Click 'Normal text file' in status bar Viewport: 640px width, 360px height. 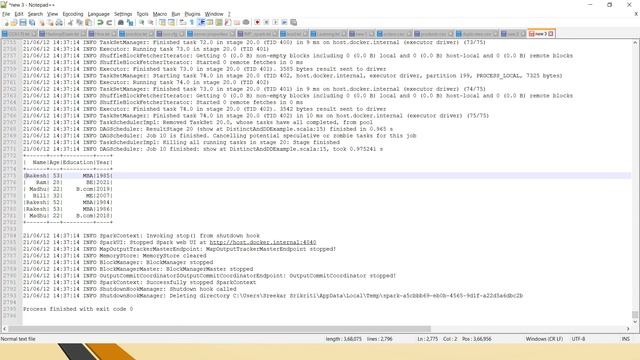click(18, 339)
